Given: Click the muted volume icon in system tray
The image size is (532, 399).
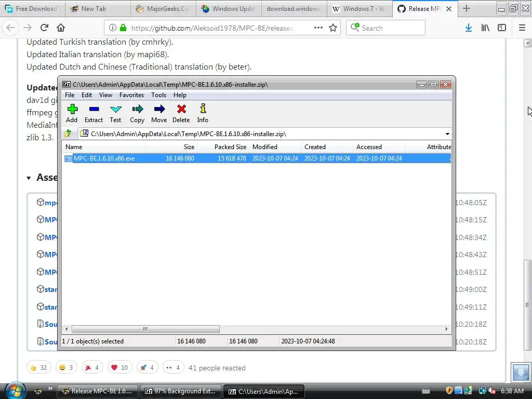Looking at the screenshot, I should pyautogui.click(x=493, y=391).
